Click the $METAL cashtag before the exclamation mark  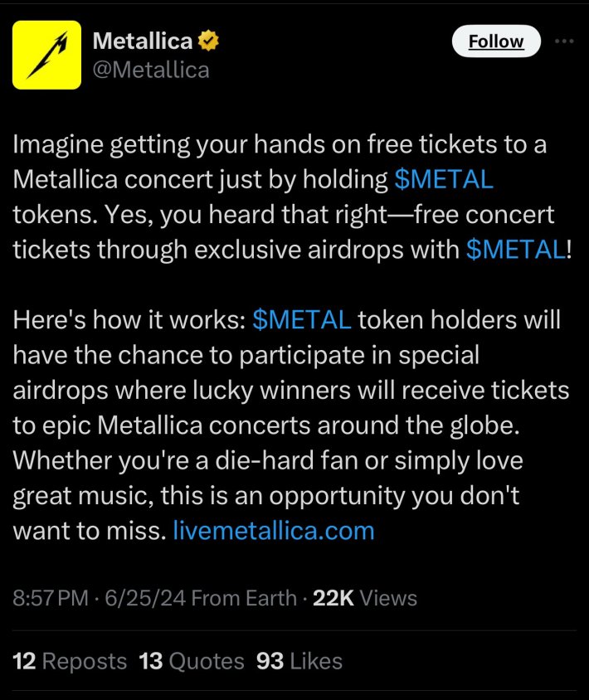click(515, 250)
